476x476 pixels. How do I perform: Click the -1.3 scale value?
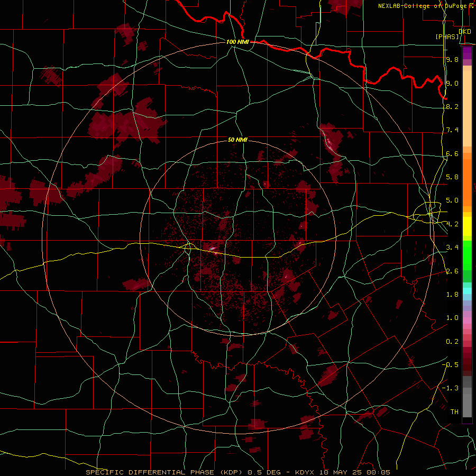click(x=450, y=388)
